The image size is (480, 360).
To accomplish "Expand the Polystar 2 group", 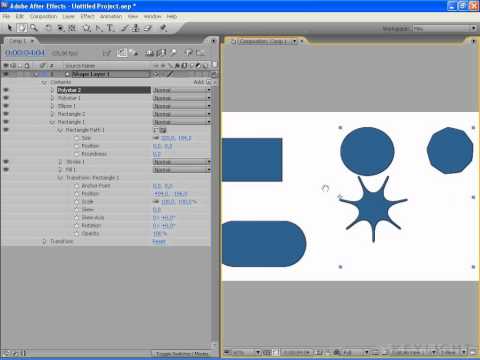I will pos(52,90).
